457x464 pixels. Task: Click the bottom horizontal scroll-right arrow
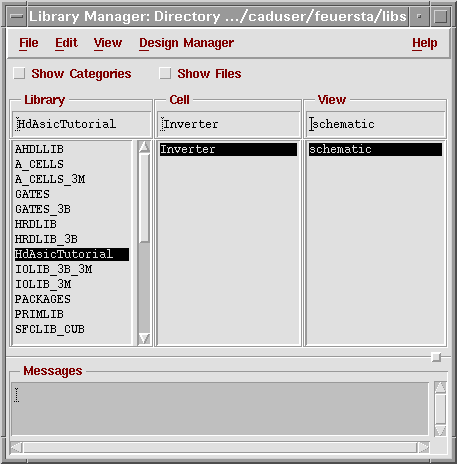tap(423, 447)
